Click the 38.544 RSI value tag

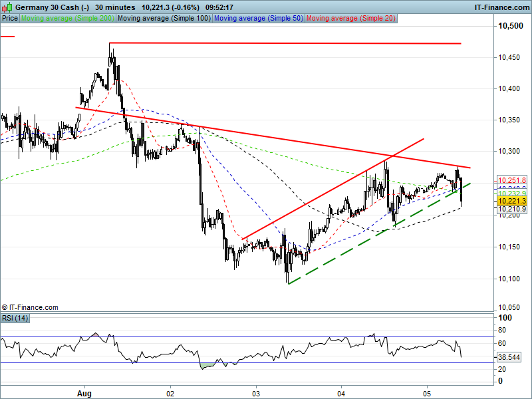pyautogui.click(x=509, y=357)
